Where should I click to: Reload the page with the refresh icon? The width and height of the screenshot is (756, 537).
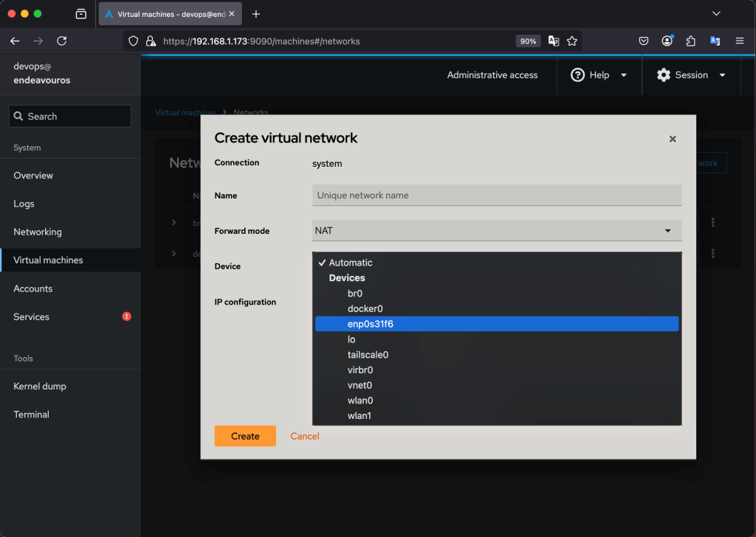(x=61, y=41)
